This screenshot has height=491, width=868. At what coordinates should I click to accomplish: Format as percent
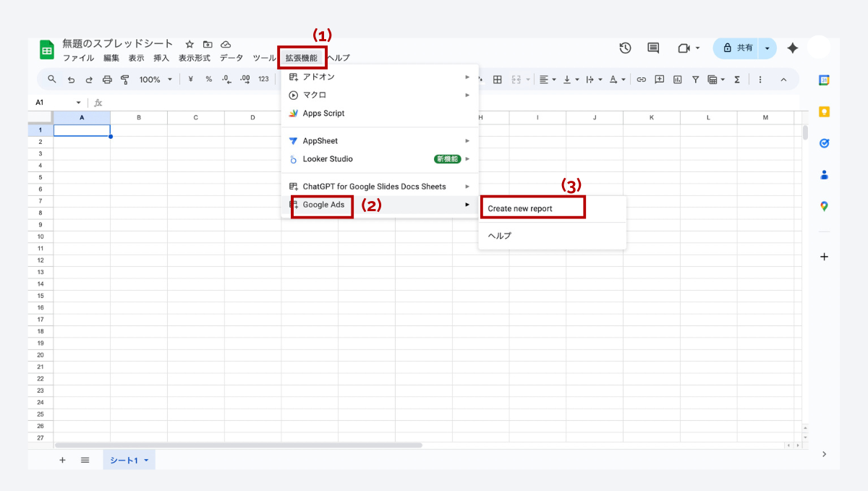[x=208, y=80]
